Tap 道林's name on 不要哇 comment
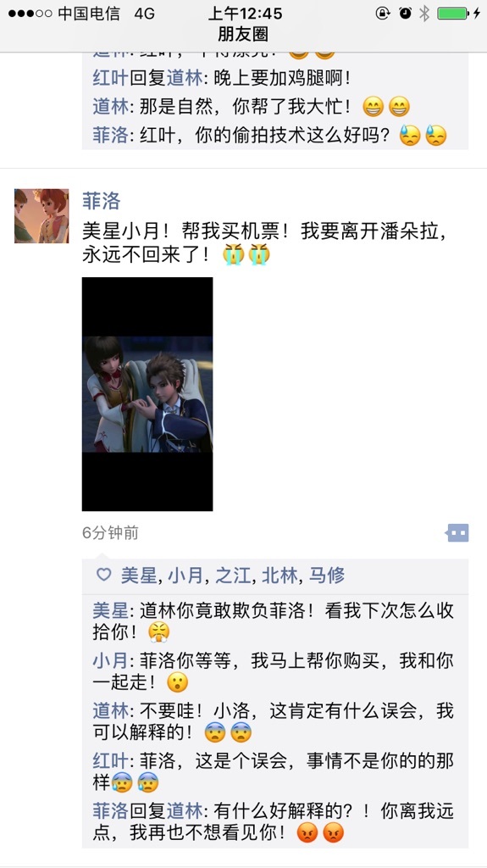Viewport: 487px width, 868px height. pos(110,711)
